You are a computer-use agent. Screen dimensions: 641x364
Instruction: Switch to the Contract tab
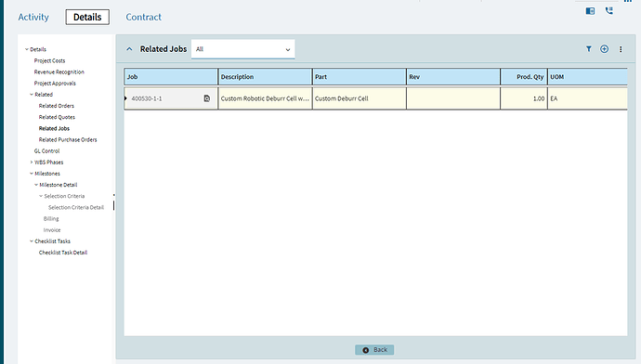143,17
